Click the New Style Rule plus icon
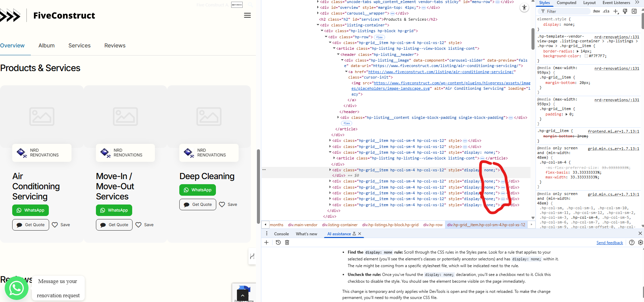The height and width of the screenshot is (302, 644). click(616, 11)
